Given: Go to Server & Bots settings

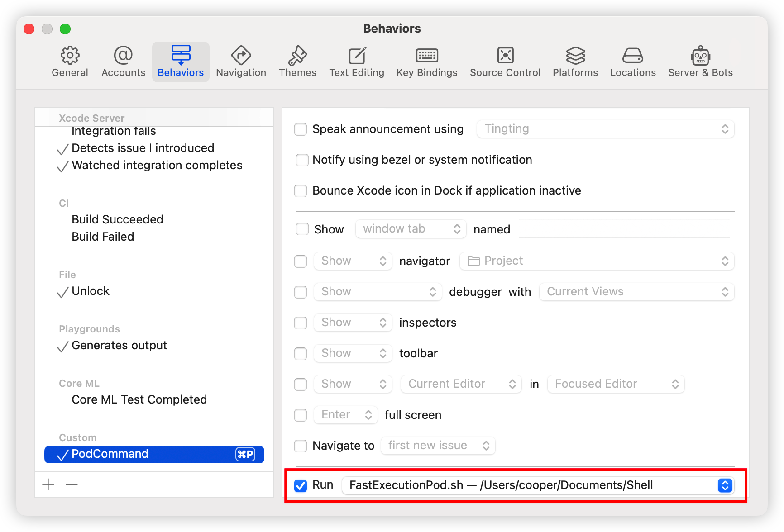Looking at the screenshot, I should [x=700, y=61].
